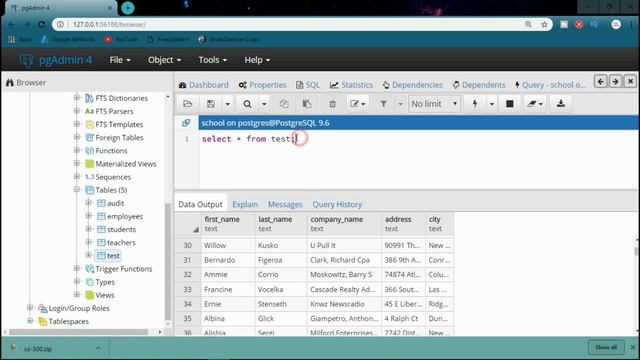Image resolution: width=640 pixels, height=360 pixels.
Task: Select students table in tree
Action: 121,229
